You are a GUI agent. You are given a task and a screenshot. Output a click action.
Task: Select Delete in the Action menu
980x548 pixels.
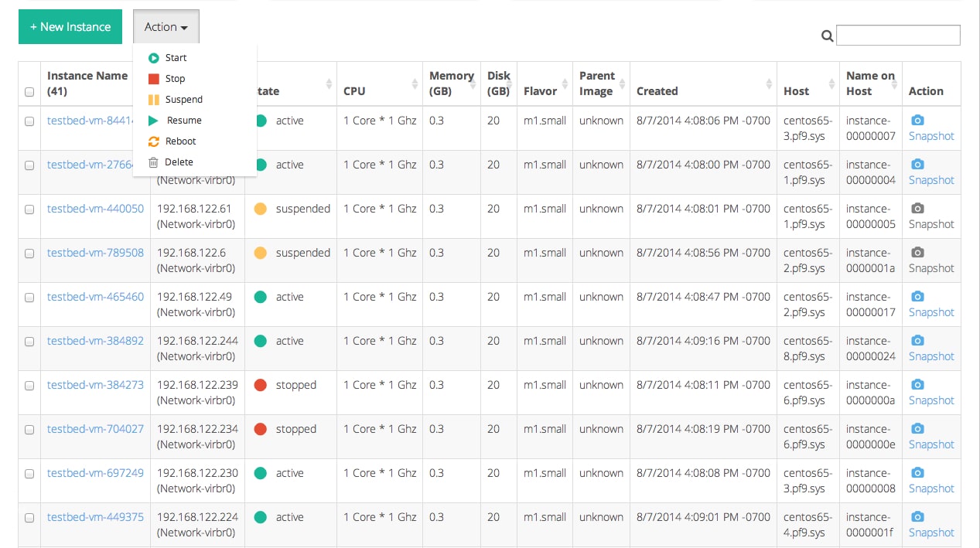click(x=179, y=162)
